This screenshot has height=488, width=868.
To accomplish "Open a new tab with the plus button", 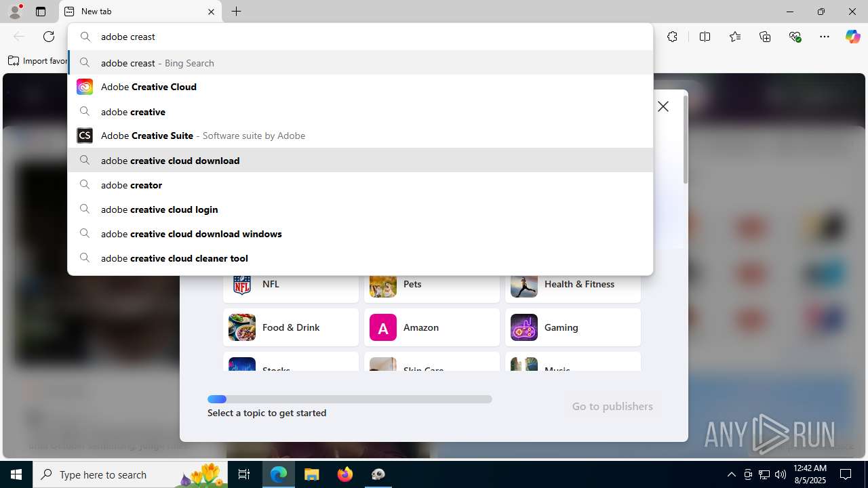I will pos(236,12).
